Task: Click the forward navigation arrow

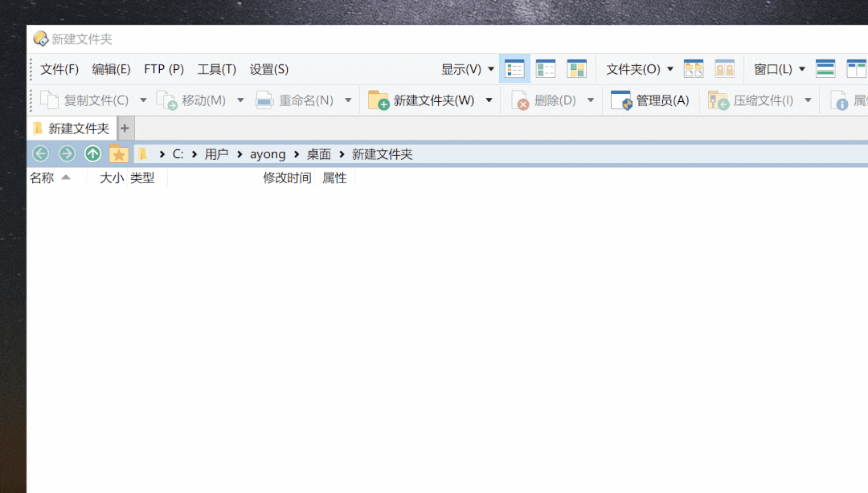Action: click(x=67, y=153)
